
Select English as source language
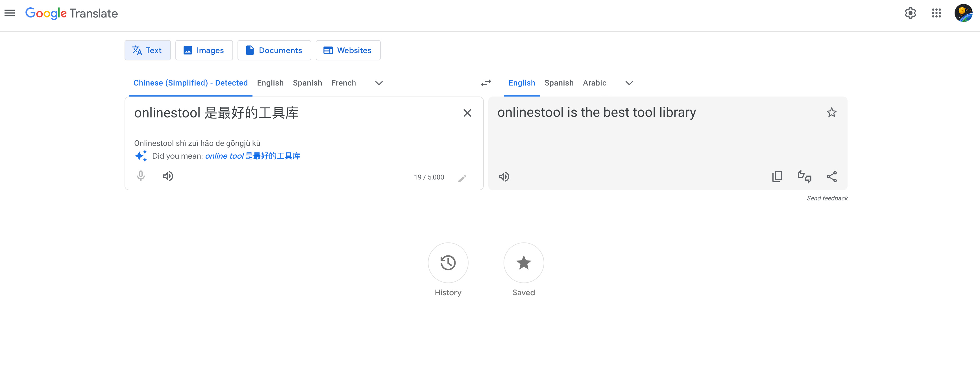tap(270, 82)
